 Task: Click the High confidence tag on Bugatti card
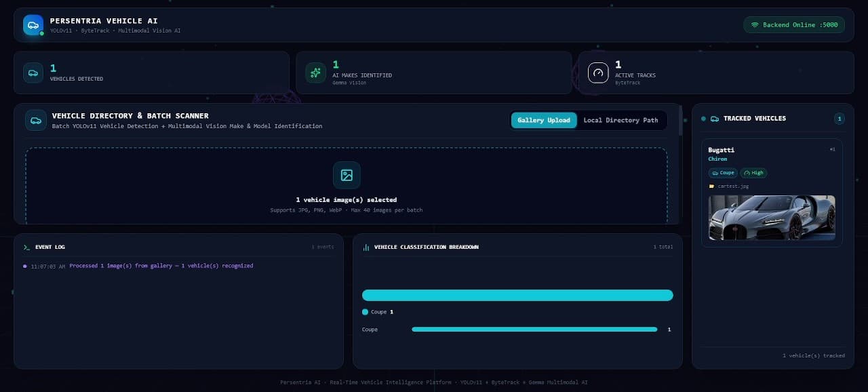(x=753, y=173)
